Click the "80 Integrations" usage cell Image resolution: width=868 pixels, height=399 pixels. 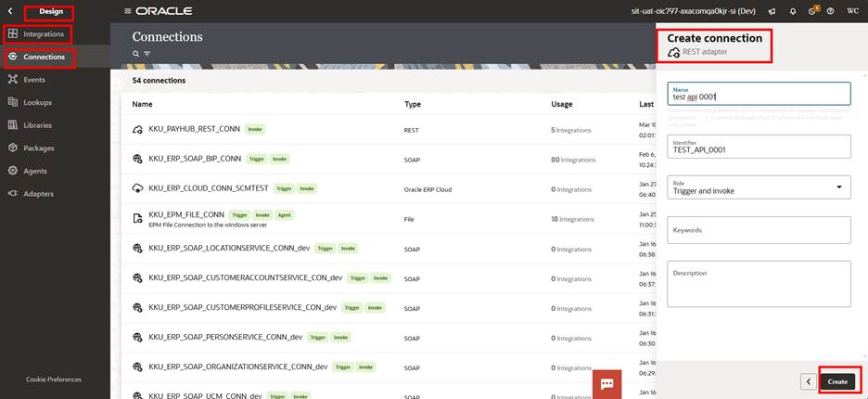point(573,160)
